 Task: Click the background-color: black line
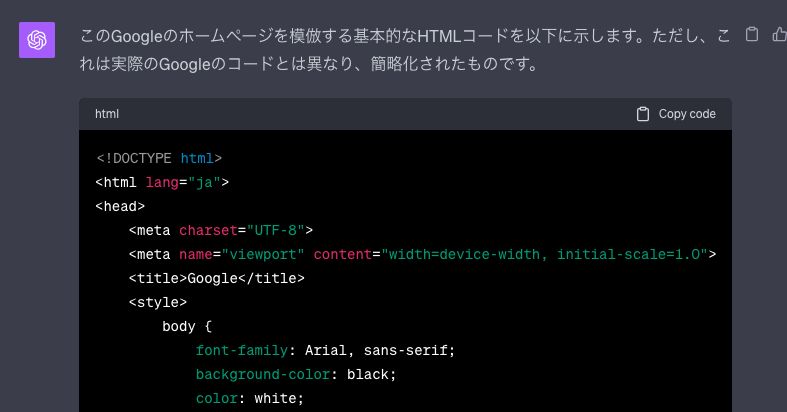click(x=296, y=374)
